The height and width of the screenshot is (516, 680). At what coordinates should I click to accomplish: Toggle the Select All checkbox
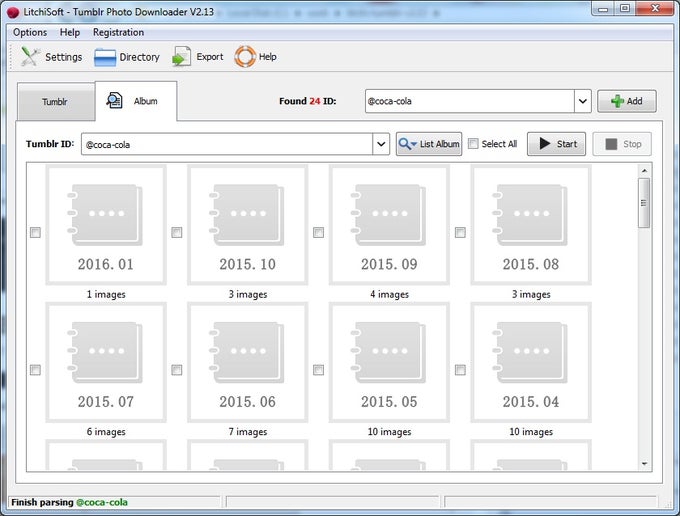(x=473, y=144)
